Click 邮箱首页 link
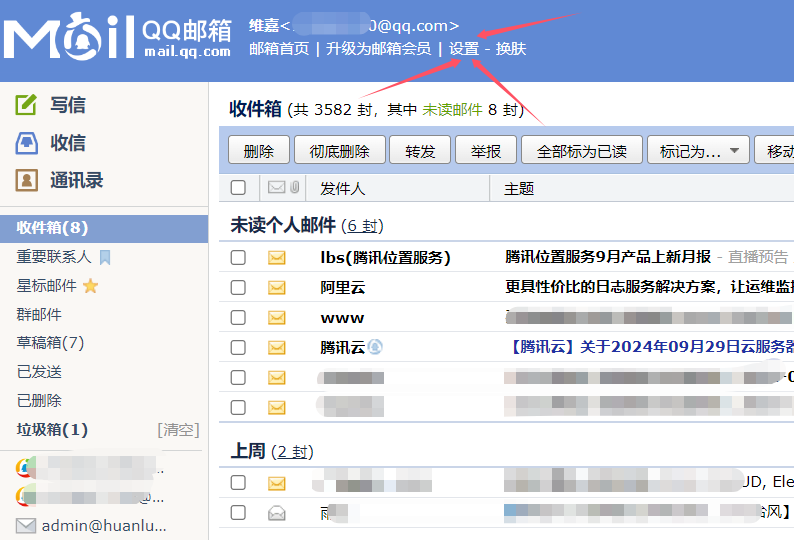This screenshot has height=540, width=794. 279,49
